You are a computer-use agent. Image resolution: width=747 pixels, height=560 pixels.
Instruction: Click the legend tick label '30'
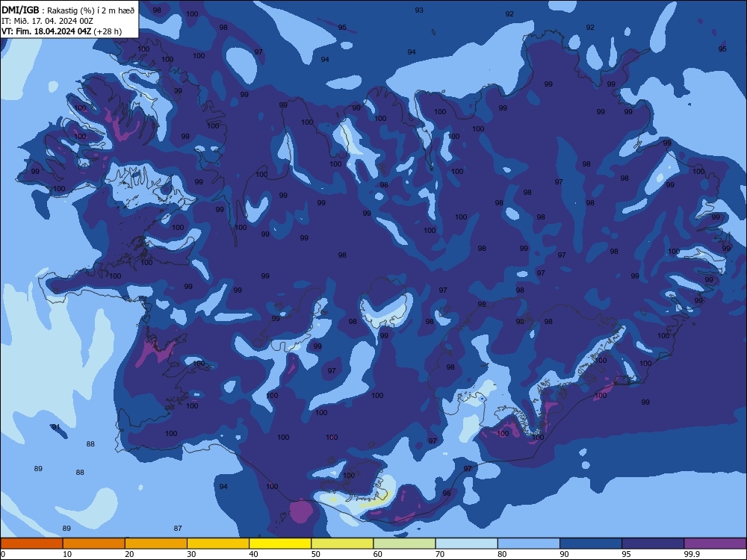click(x=191, y=554)
